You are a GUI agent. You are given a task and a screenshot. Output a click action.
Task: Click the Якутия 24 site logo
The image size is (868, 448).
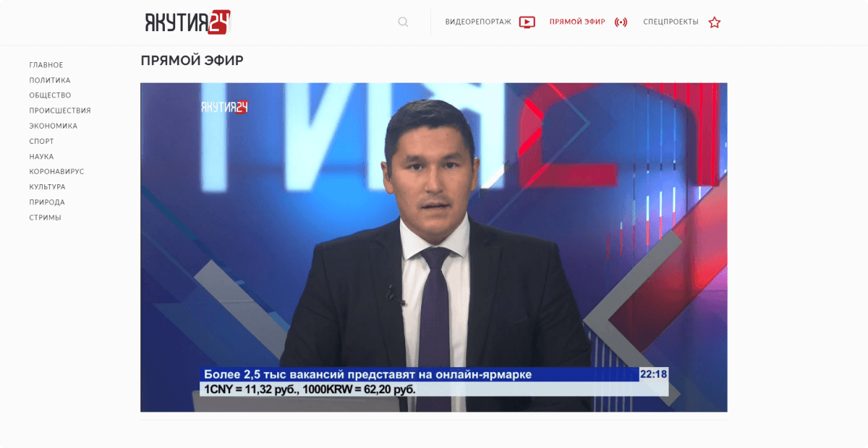point(188,22)
